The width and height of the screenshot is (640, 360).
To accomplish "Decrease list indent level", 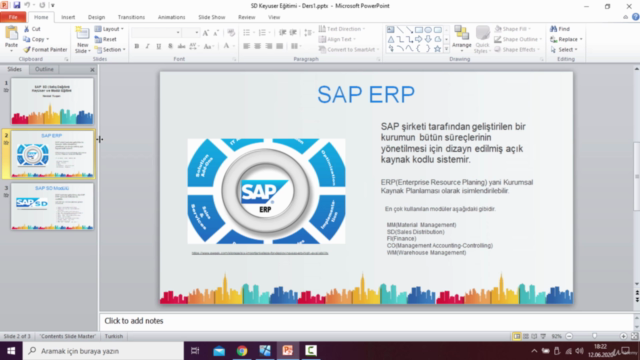I will [x=282, y=33].
